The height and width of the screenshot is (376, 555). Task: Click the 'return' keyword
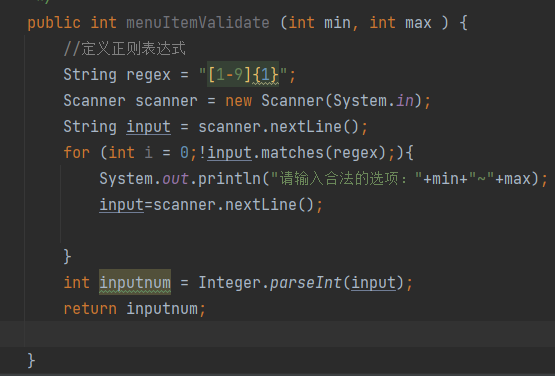click(90, 309)
